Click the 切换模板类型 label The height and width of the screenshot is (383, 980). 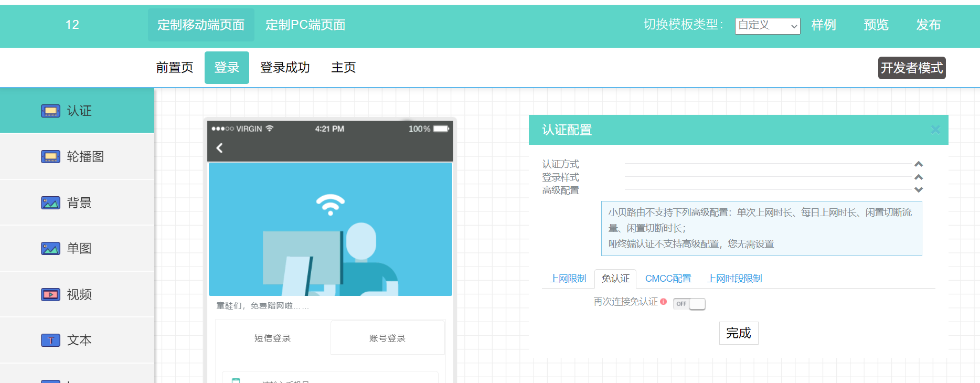684,25
